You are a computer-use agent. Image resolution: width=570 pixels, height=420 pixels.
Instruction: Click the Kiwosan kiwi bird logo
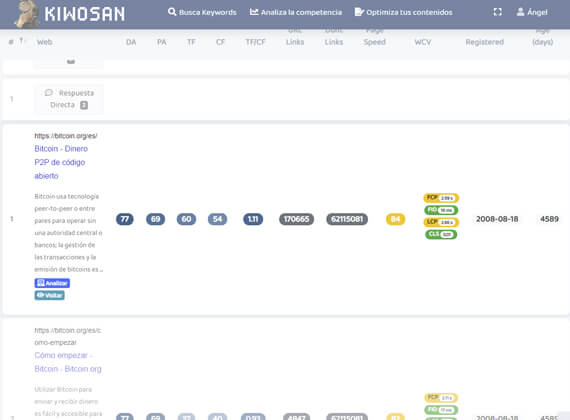tap(27, 14)
